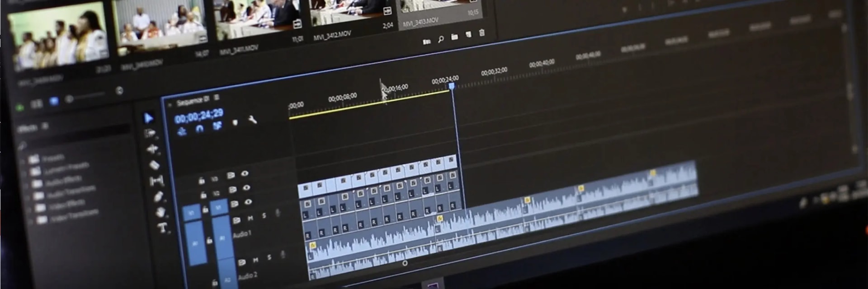Select the Hand tool
Viewport: 868px width, 289px height.
(160, 211)
